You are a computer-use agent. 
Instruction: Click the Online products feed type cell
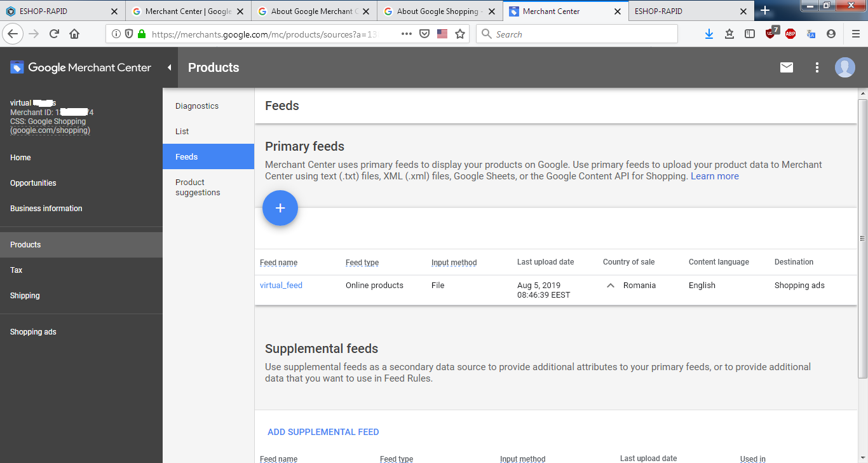pyautogui.click(x=374, y=286)
